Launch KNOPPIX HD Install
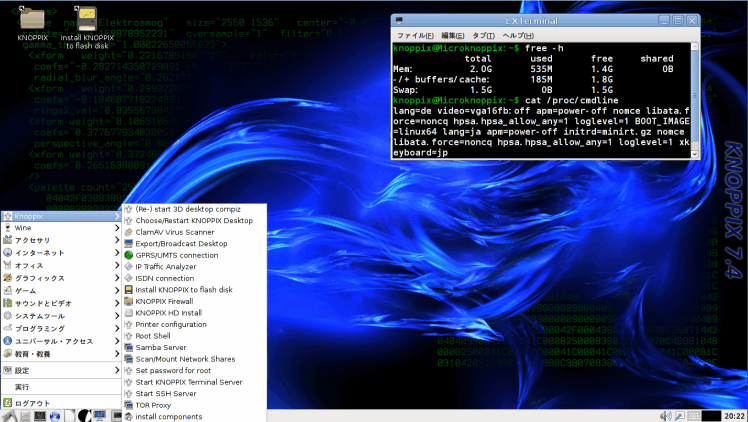Image resolution: width=748 pixels, height=422 pixels. pos(195,313)
